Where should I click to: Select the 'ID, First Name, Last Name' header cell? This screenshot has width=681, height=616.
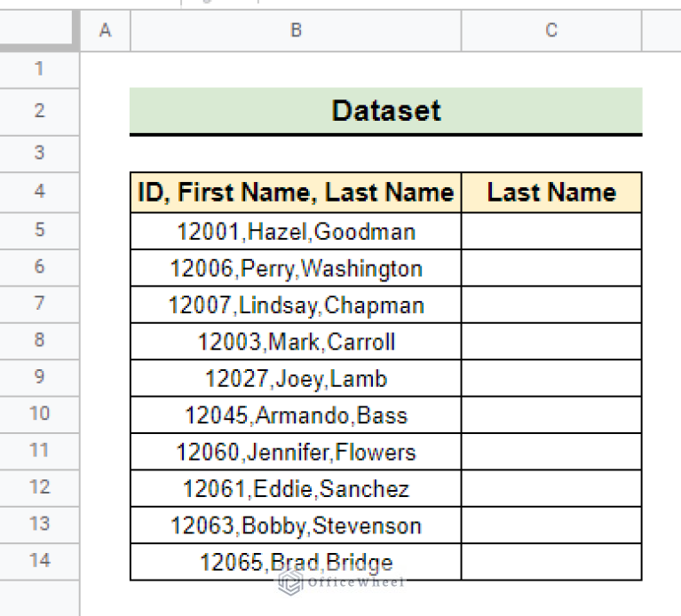coord(296,193)
